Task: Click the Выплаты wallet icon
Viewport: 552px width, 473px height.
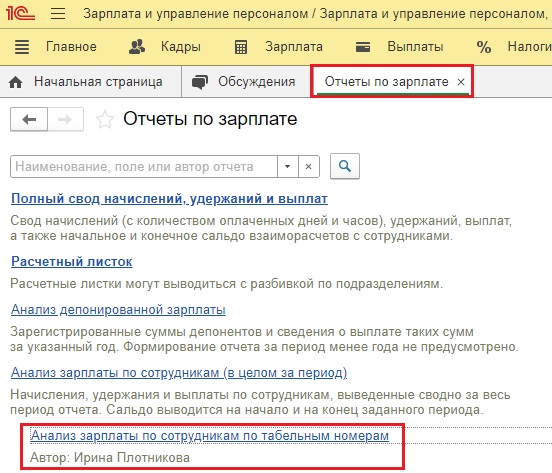Action: [x=363, y=47]
